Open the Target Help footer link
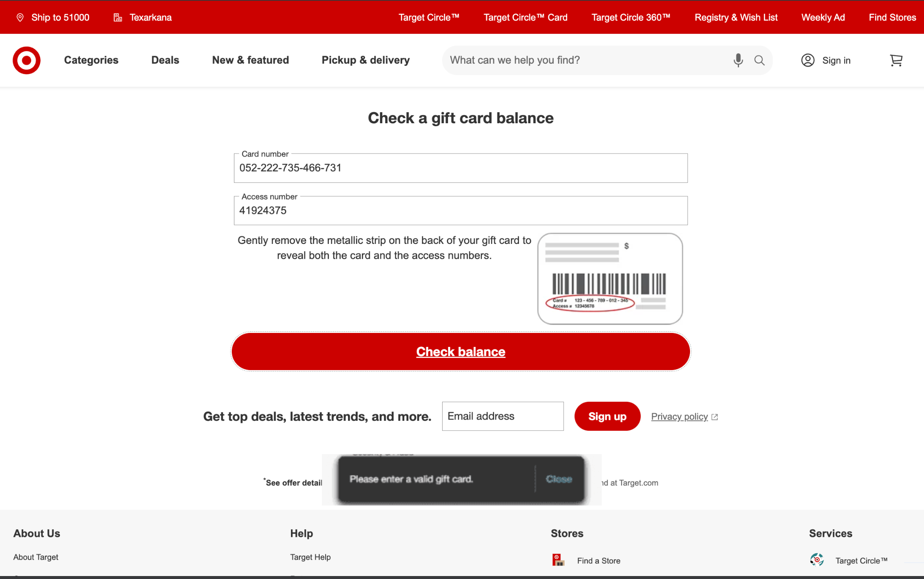Screen dimensions: 924x579 coord(310,557)
